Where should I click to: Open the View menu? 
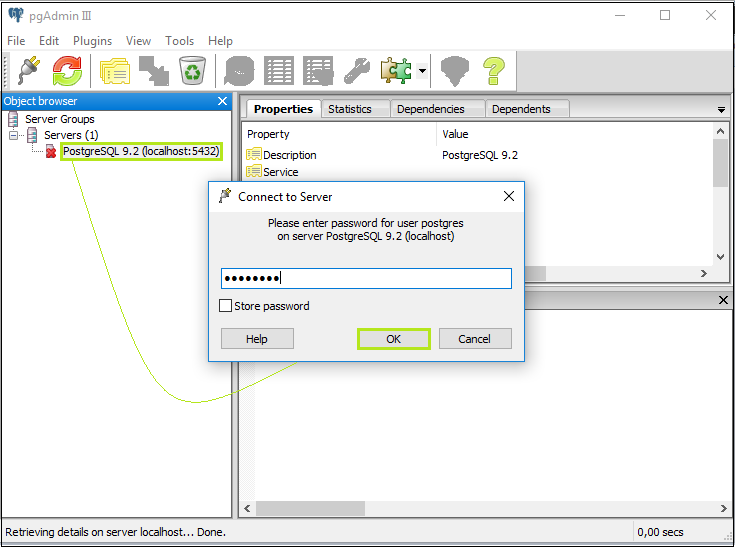tap(138, 41)
